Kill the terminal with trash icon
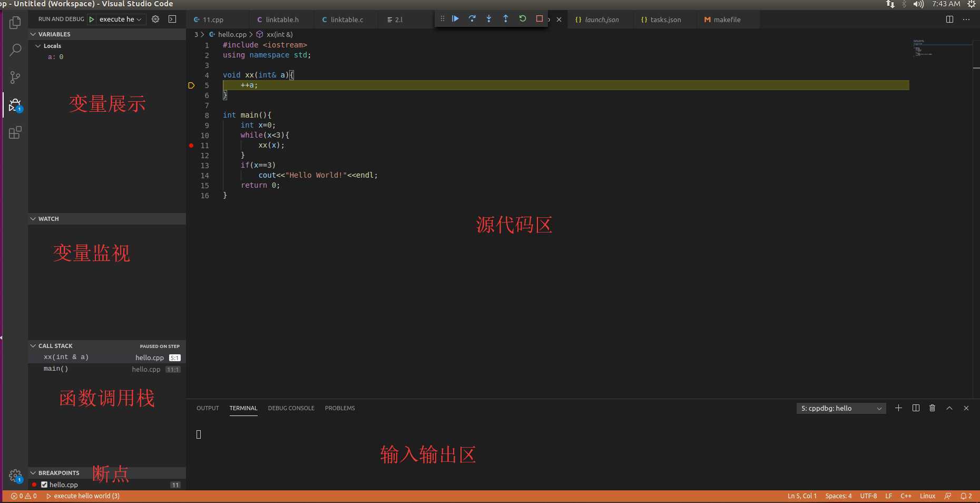The image size is (980, 503). pos(933,408)
